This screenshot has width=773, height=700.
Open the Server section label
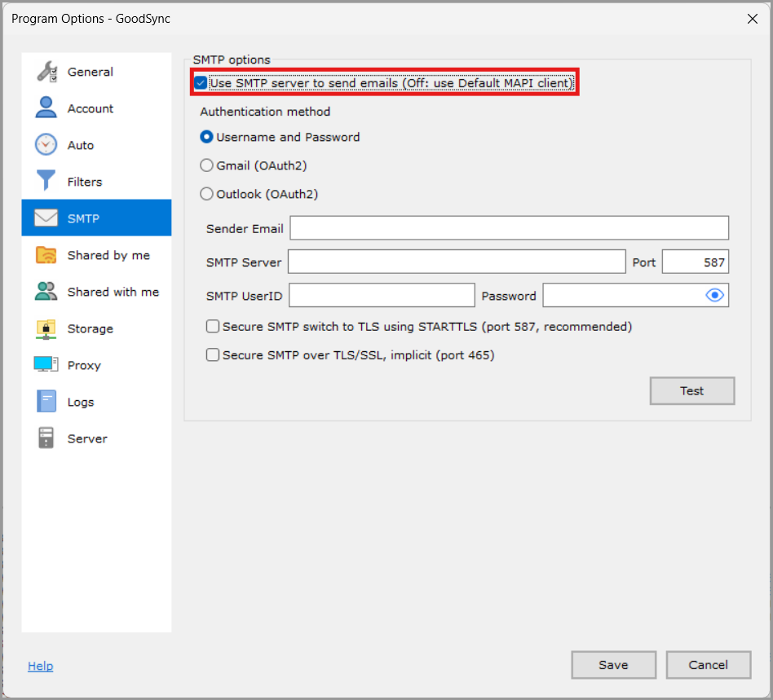87,438
